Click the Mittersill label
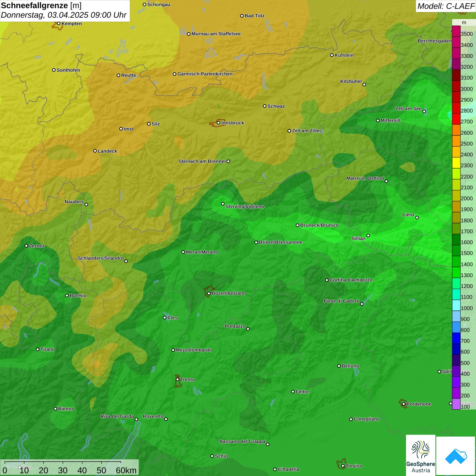 pos(391,120)
